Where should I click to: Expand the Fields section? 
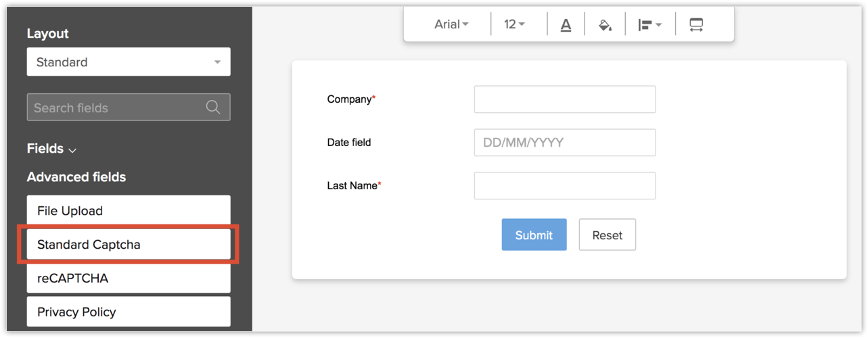(52, 149)
